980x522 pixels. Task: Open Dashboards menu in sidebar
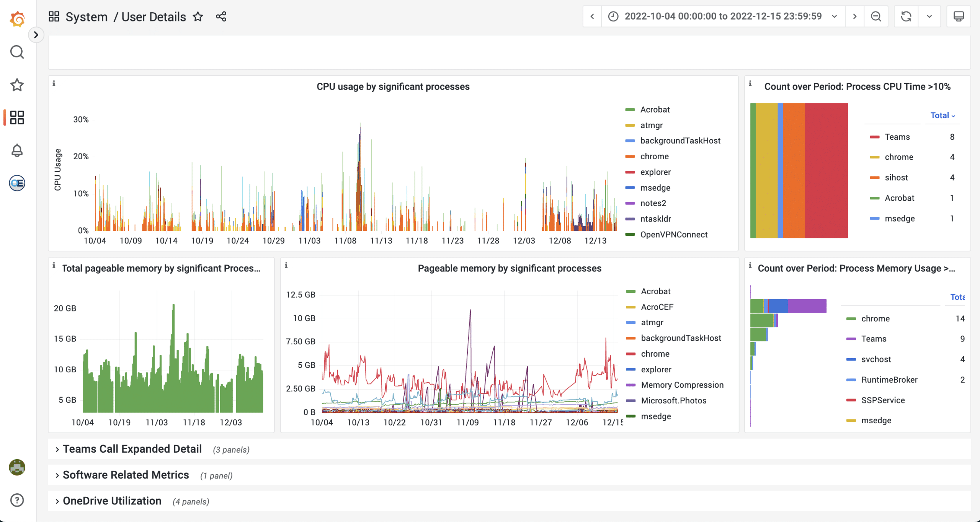[x=17, y=117]
